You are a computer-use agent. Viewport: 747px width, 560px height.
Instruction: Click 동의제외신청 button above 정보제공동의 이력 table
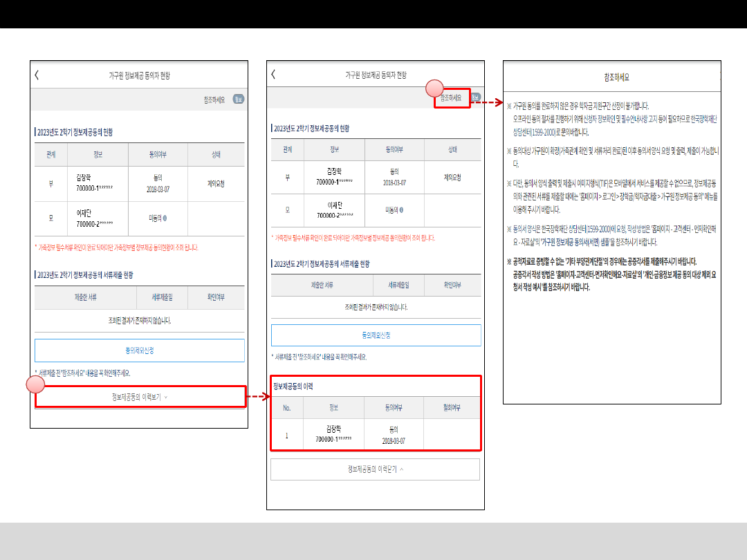pyautogui.click(x=376, y=335)
